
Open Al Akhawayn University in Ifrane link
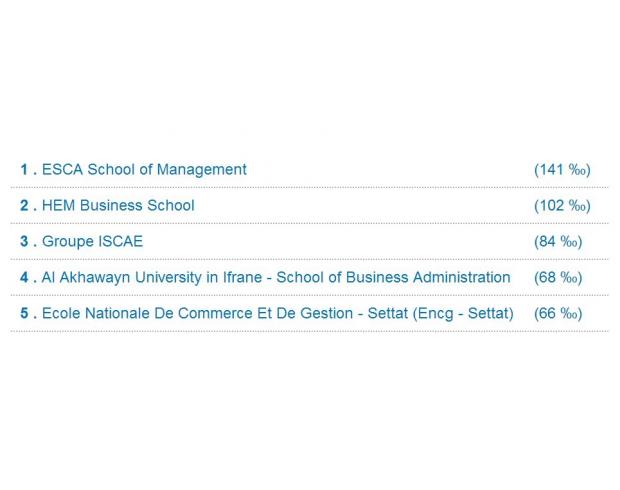pyautogui.click(x=276, y=277)
